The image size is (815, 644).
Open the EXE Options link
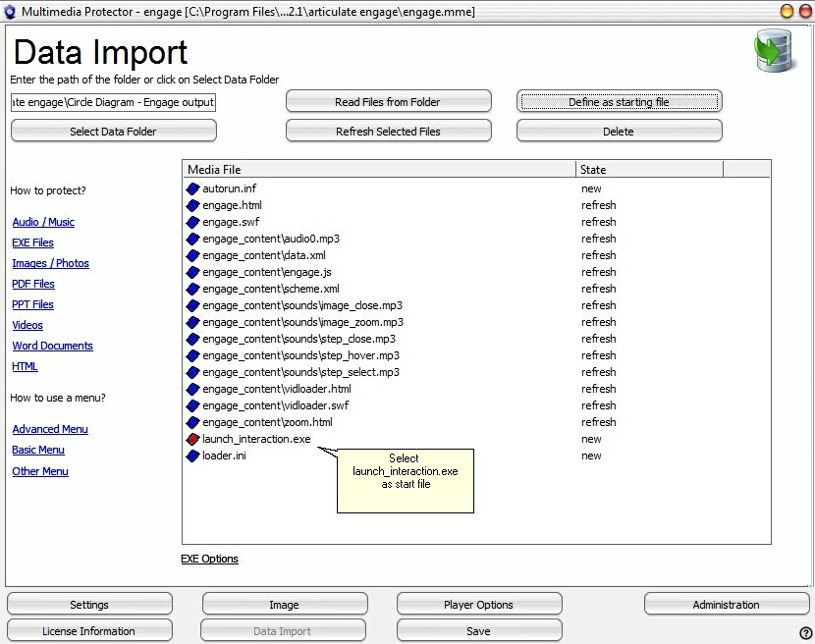click(x=209, y=559)
